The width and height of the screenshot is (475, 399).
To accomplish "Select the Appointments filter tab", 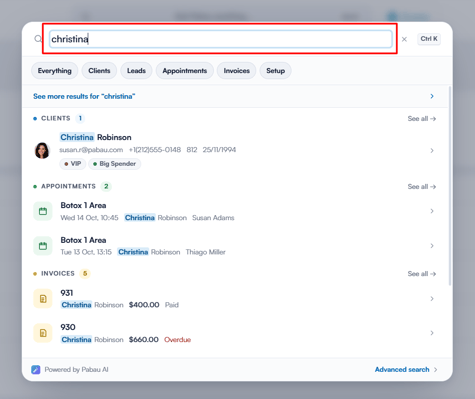I will click(185, 71).
